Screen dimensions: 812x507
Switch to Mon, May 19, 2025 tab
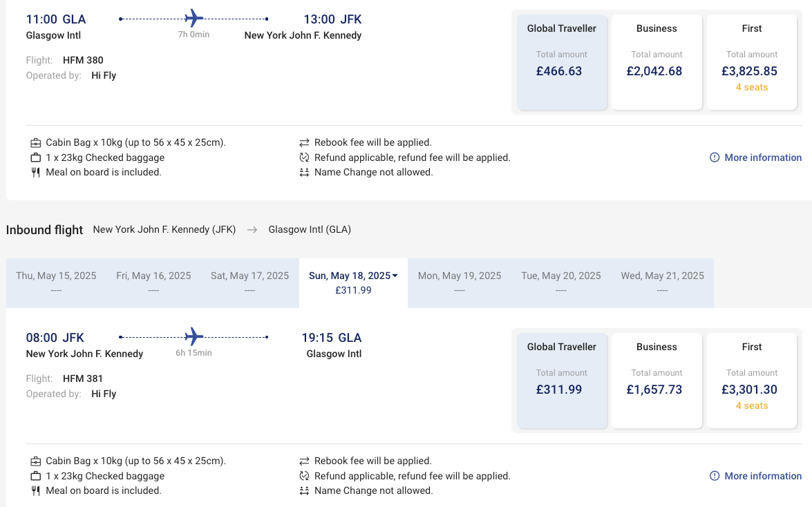click(x=460, y=283)
